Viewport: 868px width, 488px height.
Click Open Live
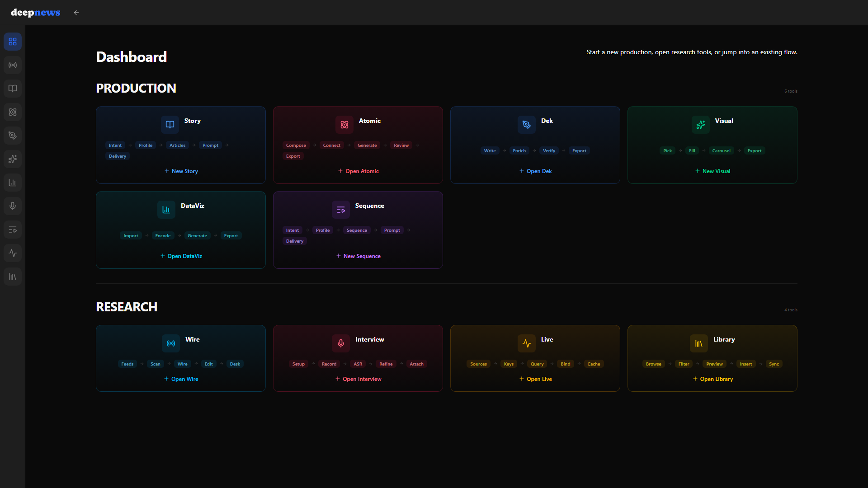535,379
